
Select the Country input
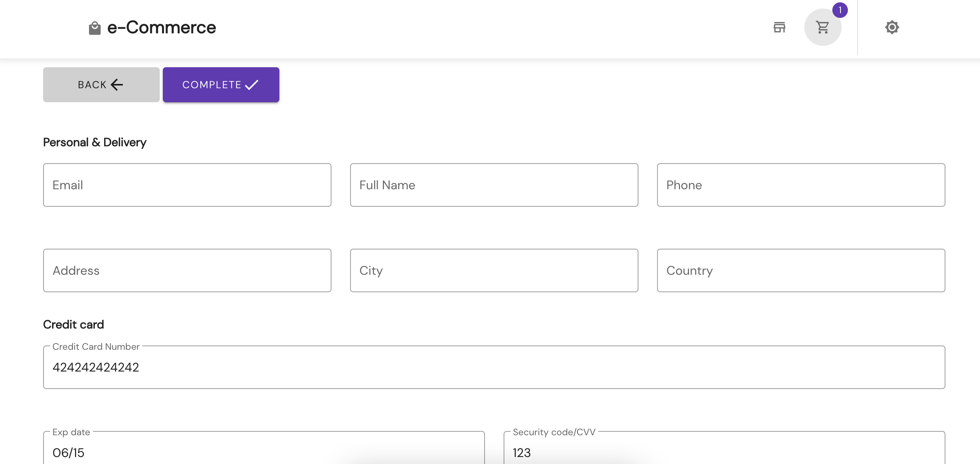pyautogui.click(x=801, y=270)
